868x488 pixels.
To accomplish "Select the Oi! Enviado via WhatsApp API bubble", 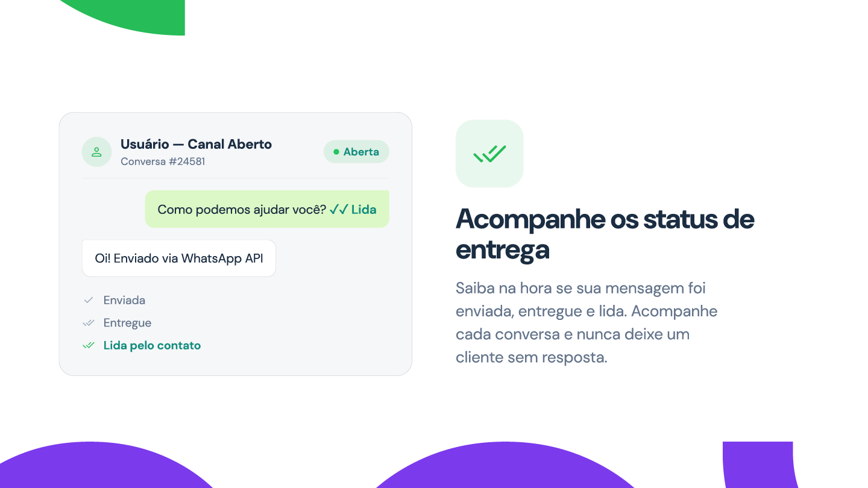I will click(179, 258).
